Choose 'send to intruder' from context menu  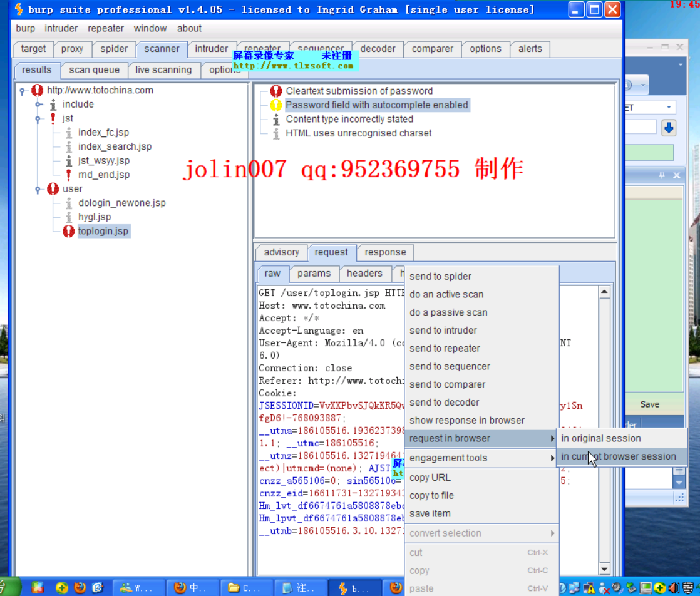[481, 331]
